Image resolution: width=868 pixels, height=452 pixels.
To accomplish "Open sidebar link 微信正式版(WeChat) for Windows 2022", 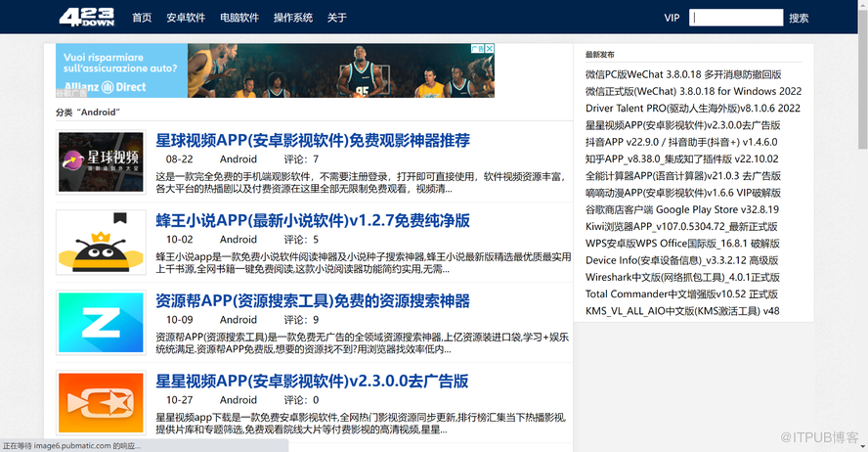I will point(694,91).
